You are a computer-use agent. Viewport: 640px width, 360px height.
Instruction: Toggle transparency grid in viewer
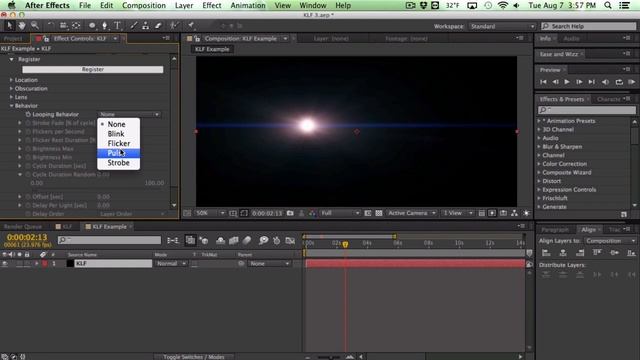tap(379, 213)
